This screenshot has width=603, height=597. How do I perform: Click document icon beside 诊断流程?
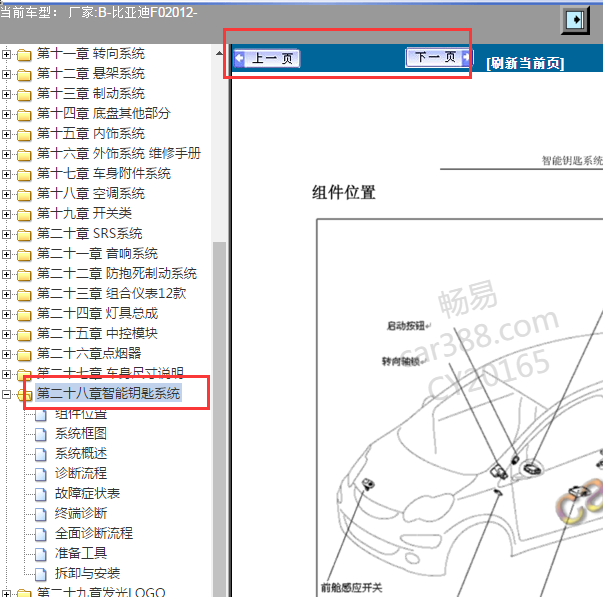click(40, 474)
